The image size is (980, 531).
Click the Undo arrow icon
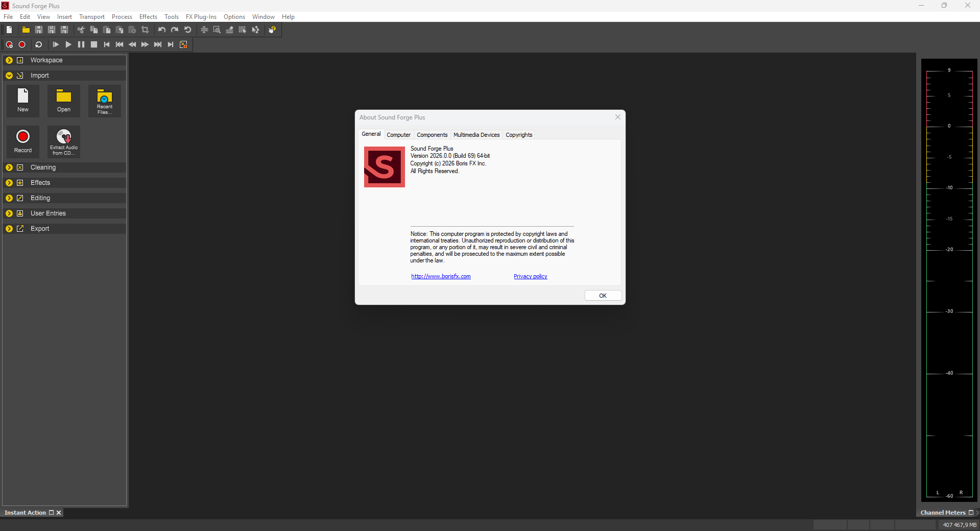click(x=162, y=30)
